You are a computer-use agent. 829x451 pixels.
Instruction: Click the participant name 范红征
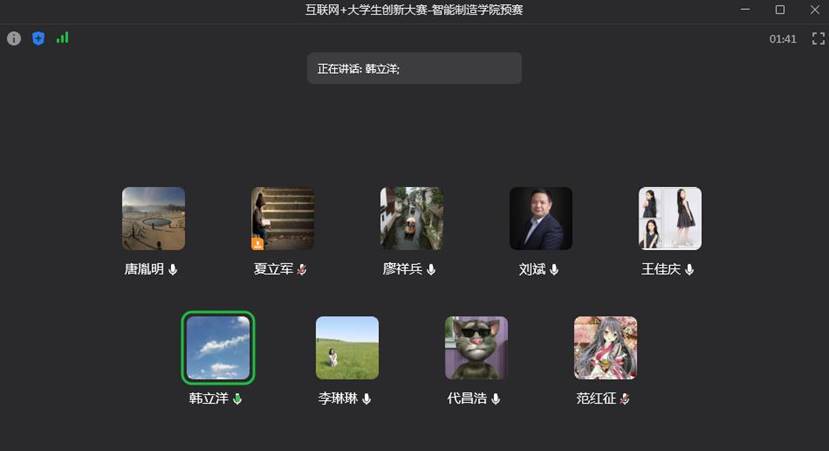(596, 398)
